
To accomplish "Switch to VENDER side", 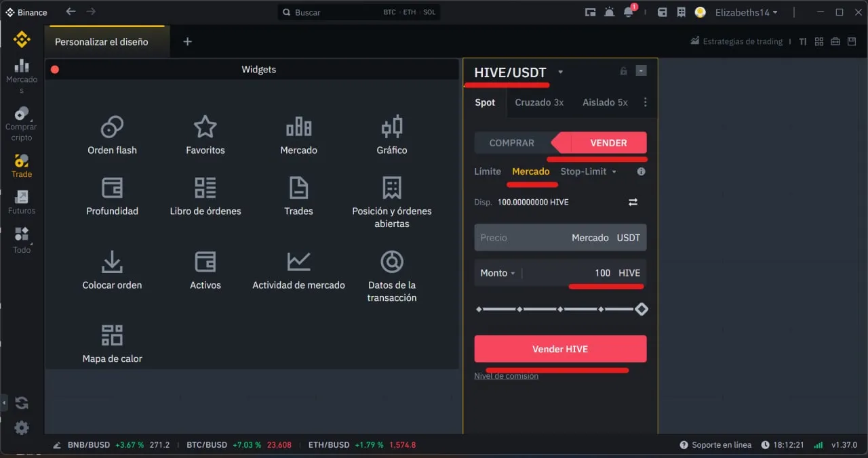I will [608, 143].
